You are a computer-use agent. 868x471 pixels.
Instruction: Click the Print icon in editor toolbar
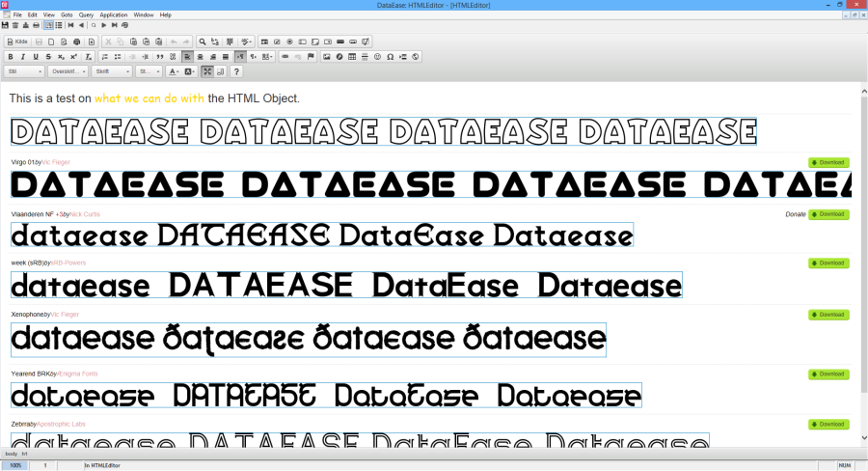76,42
